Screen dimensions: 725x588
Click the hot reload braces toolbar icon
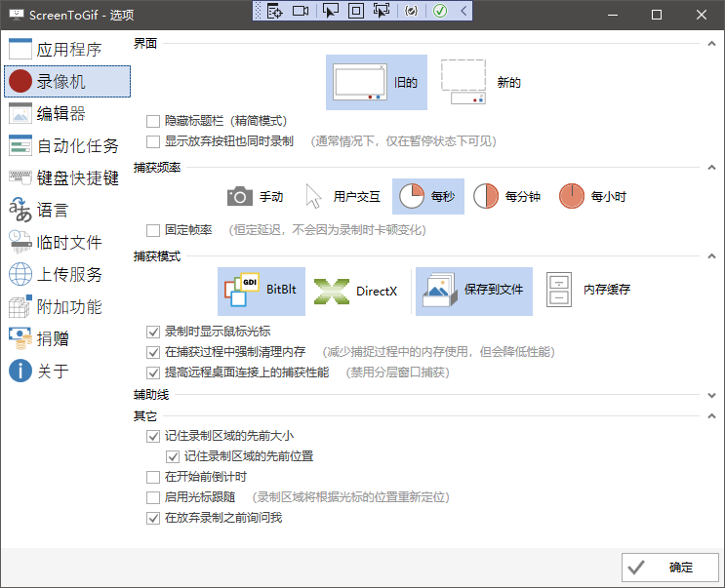(x=411, y=11)
